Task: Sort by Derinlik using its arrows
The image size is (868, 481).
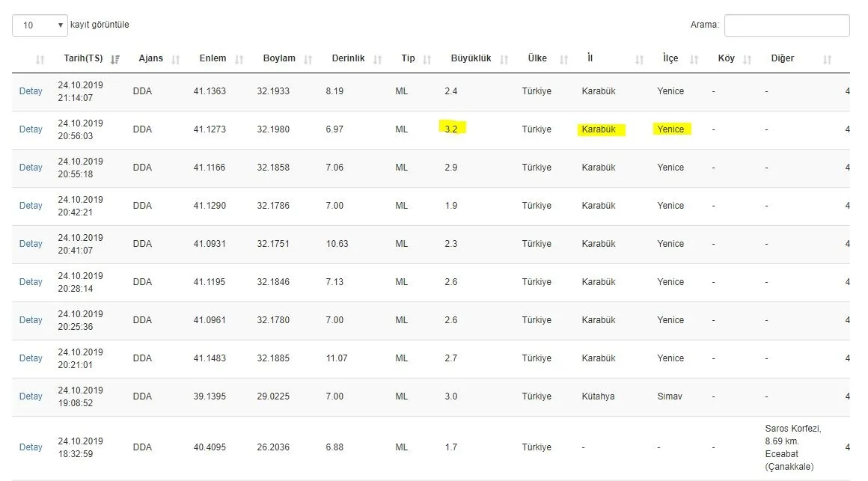Action: point(378,59)
